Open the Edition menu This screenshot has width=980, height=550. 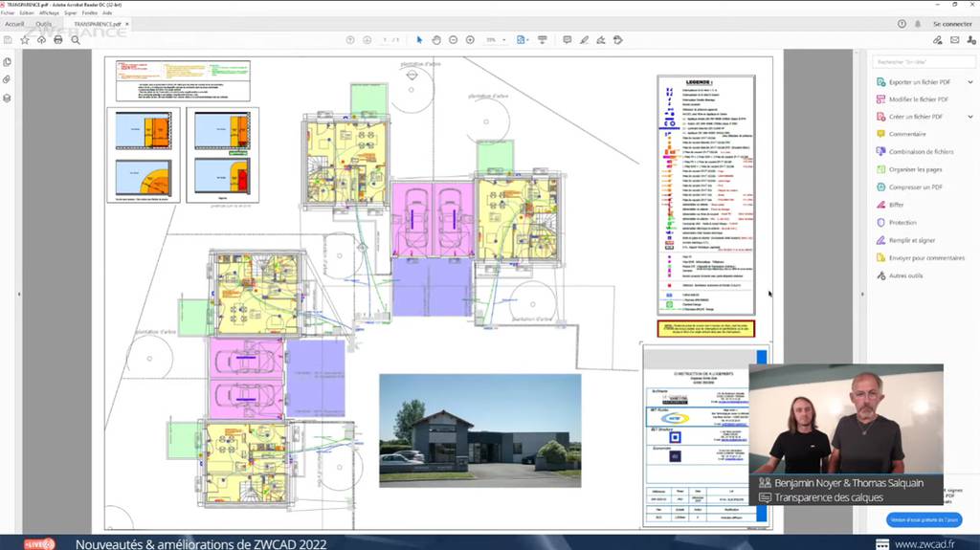point(27,12)
